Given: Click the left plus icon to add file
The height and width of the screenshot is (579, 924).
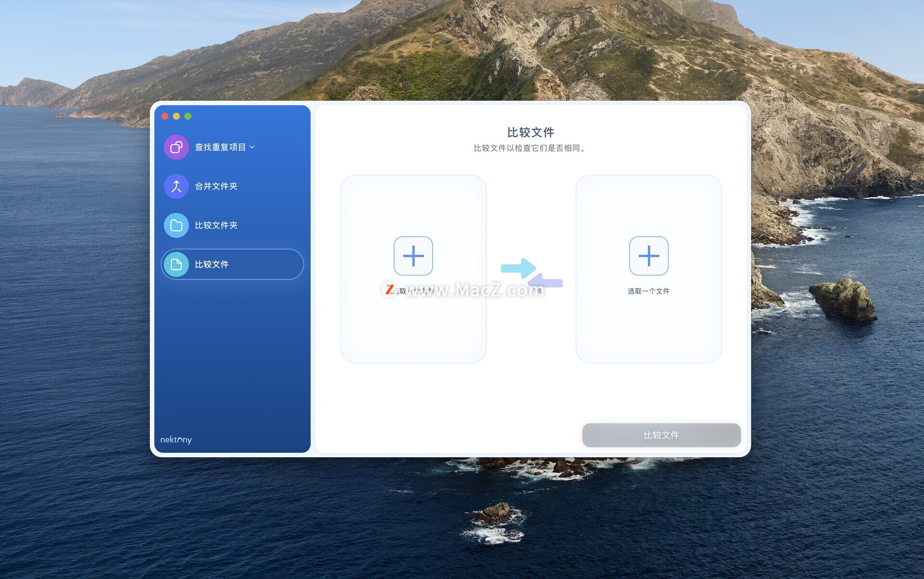Looking at the screenshot, I should (x=413, y=256).
